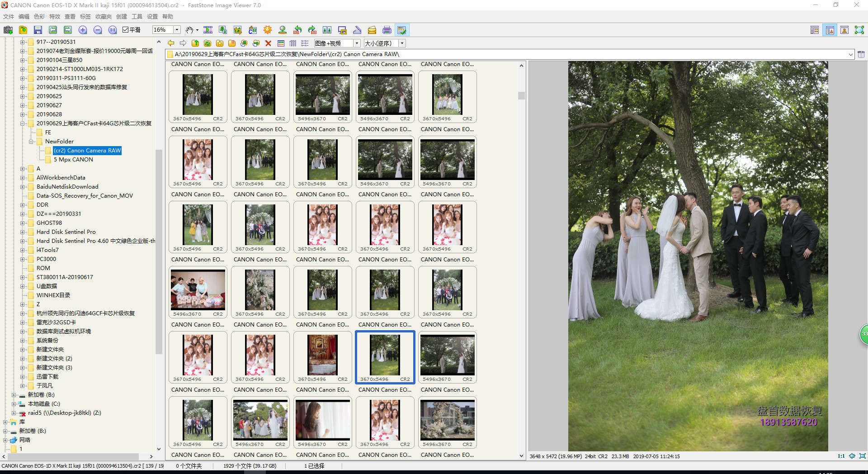
Task: Collapse the 20190629上海客户CFast卡 folder node
Action: click(23, 123)
